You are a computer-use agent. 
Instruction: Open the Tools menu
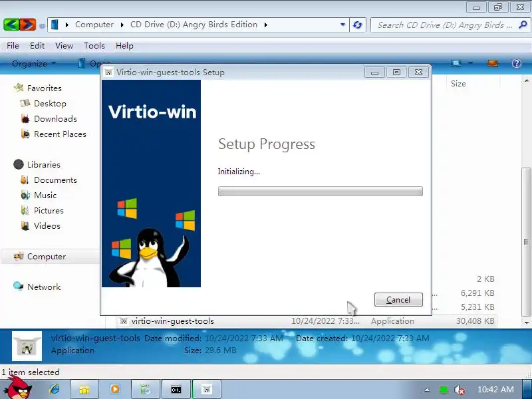[94, 45]
